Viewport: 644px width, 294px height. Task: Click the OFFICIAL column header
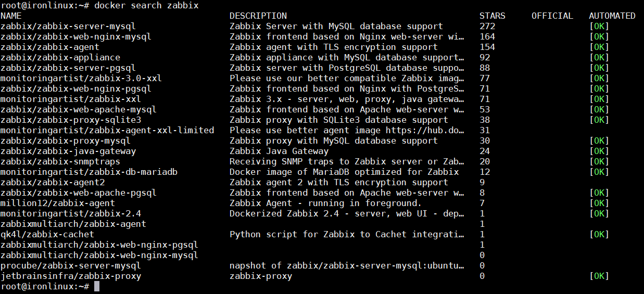(552, 16)
